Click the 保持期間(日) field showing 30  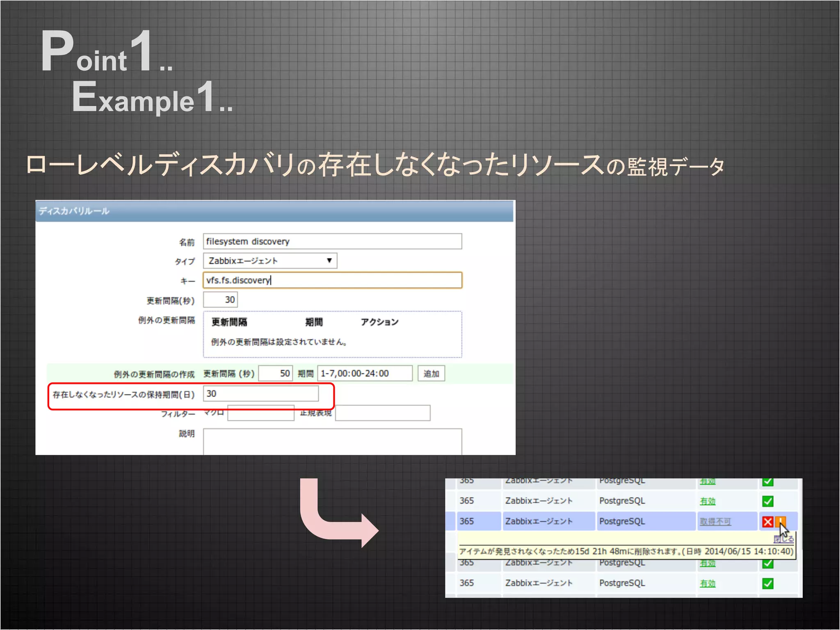click(x=261, y=394)
